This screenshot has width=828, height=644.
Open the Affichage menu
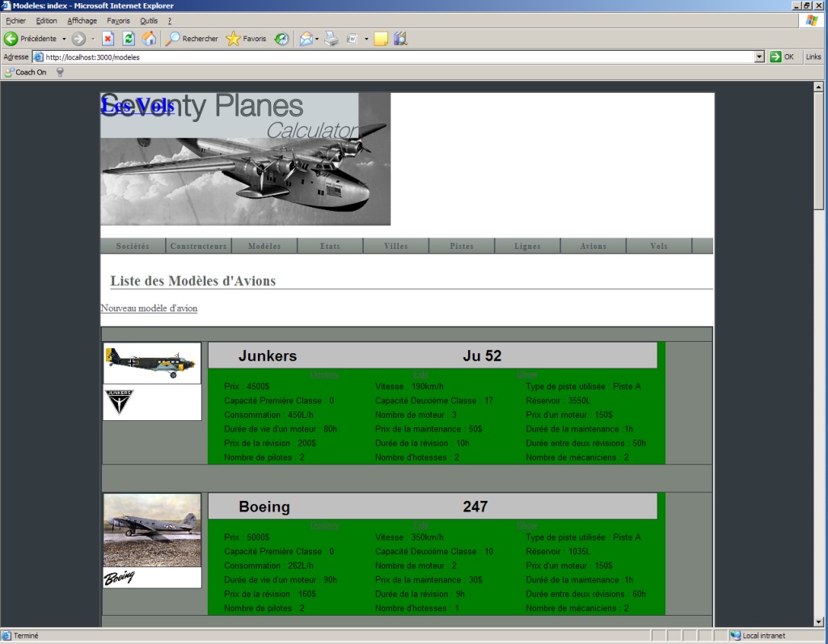82,20
